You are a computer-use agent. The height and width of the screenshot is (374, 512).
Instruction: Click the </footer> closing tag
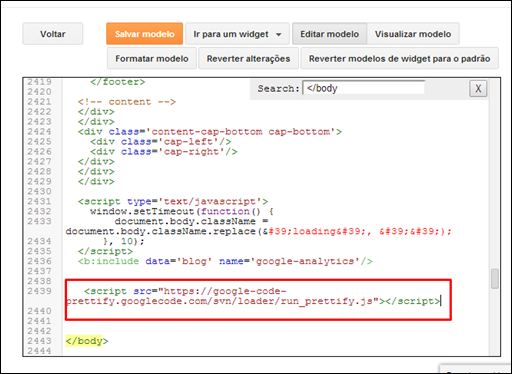[x=118, y=82]
